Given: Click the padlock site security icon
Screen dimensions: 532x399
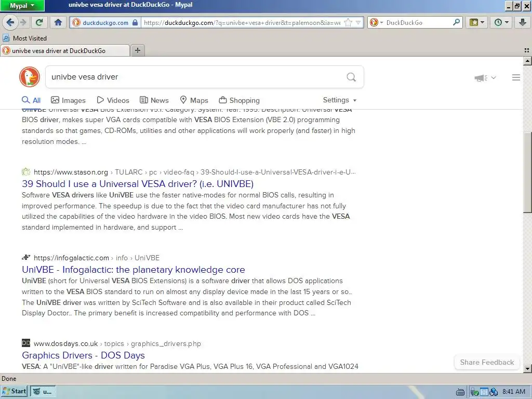Looking at the screenshot, I should click(135, 22).
